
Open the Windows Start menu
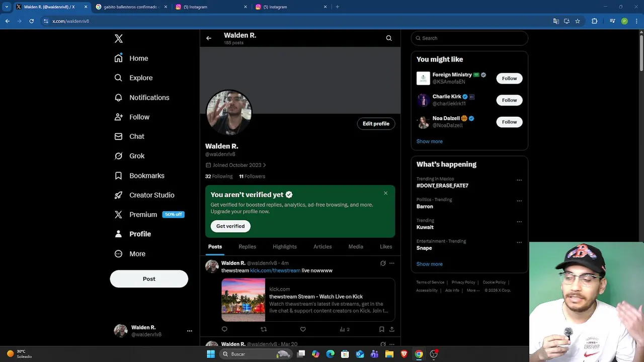(x=211, y=354)
